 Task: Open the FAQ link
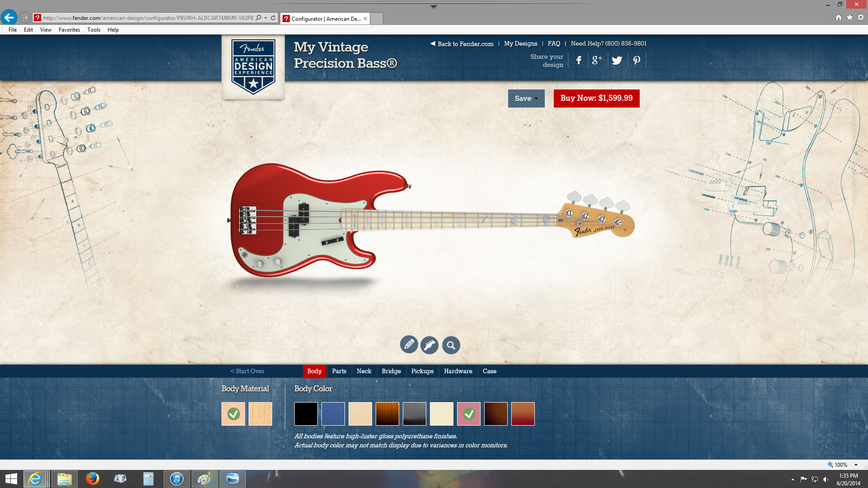(x=554, y=44)
